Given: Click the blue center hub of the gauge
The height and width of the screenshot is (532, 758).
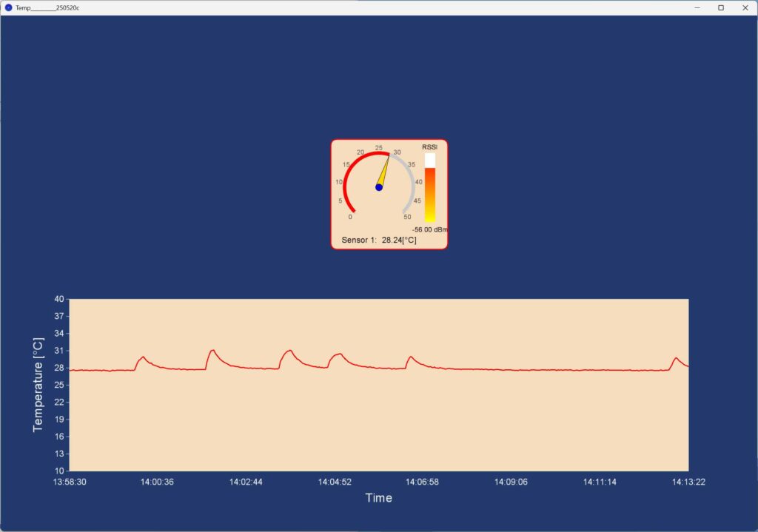Looking at the screenshot, I should click(x=379, y=187).
